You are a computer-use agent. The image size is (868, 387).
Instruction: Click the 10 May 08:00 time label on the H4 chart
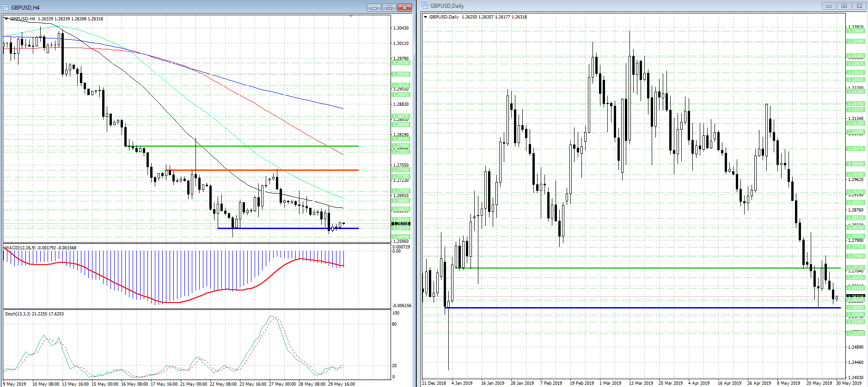click(45, 384)
